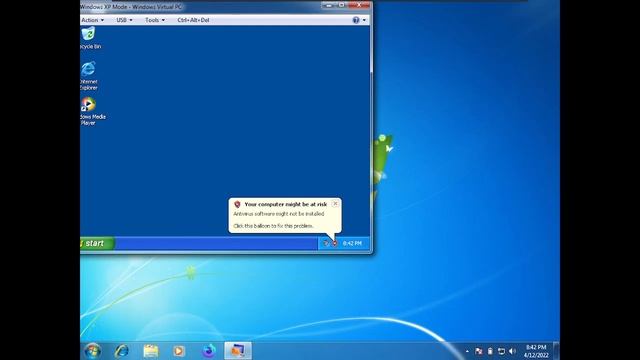
Task: Click the XP tray icon left of the shield
Action: (326, 243)
